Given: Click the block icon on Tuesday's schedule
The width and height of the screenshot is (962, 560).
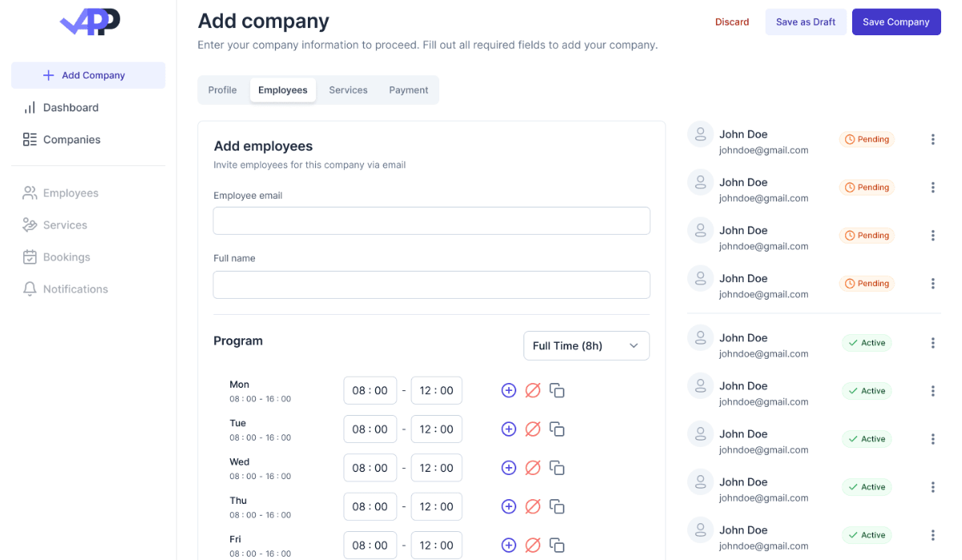Looking at the screenshot, I should [532, 429].
